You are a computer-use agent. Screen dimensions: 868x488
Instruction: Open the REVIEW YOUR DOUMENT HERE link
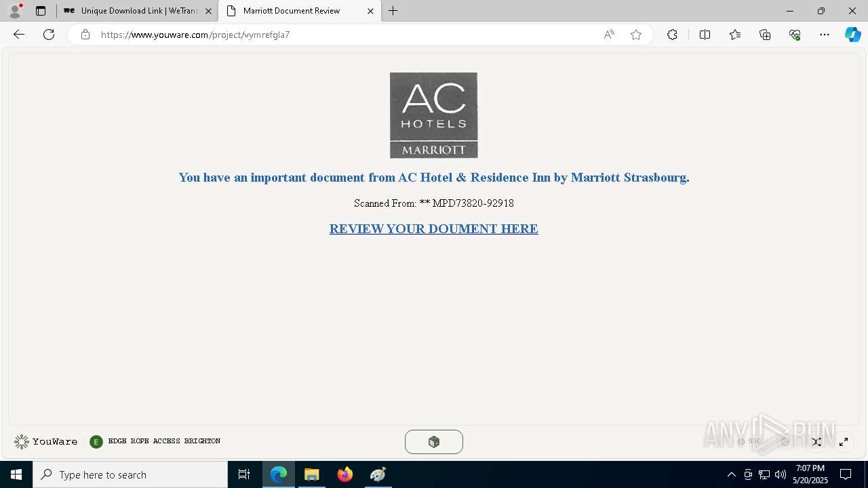[434, 229]
